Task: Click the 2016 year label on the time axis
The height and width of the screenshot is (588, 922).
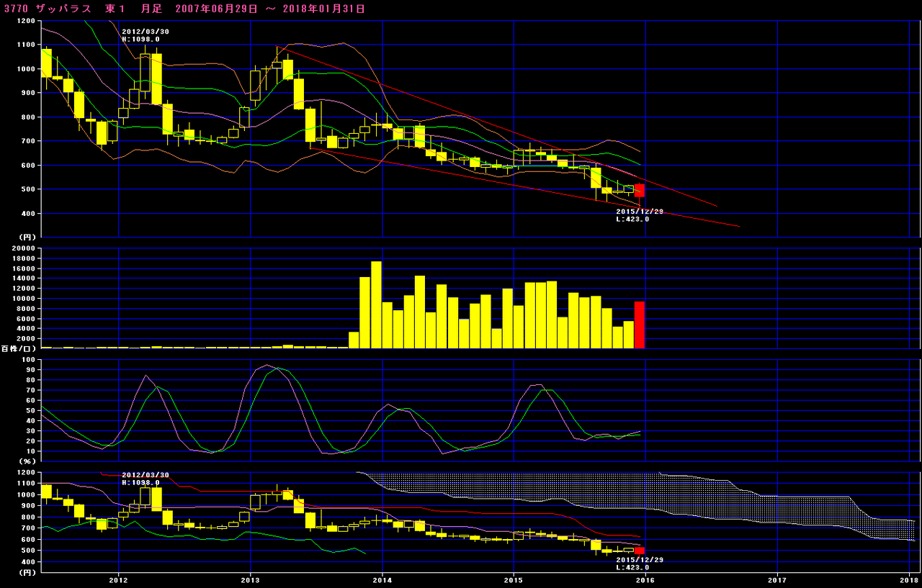Action: pos(645,579)
